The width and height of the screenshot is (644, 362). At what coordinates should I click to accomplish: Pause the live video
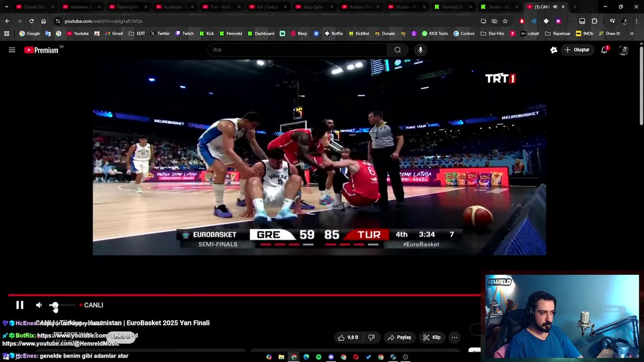point(20,305)
